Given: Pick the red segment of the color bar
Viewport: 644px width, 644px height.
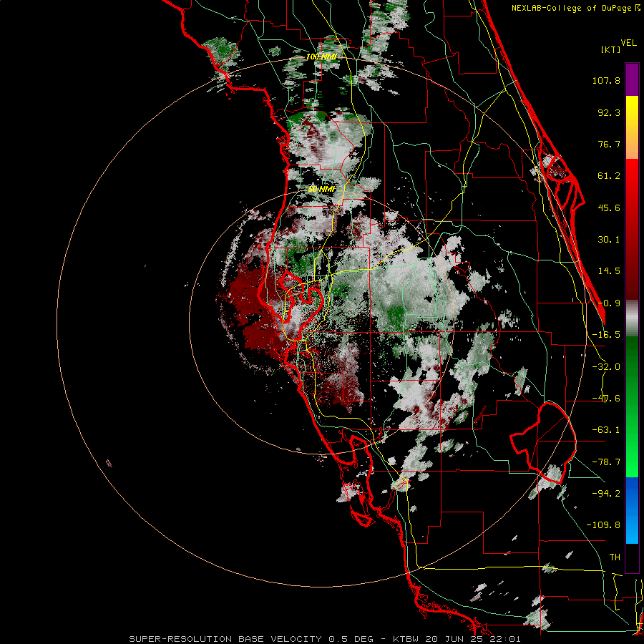Looking at the screenshot, I should pyautogui.click(x=632, y=229).
